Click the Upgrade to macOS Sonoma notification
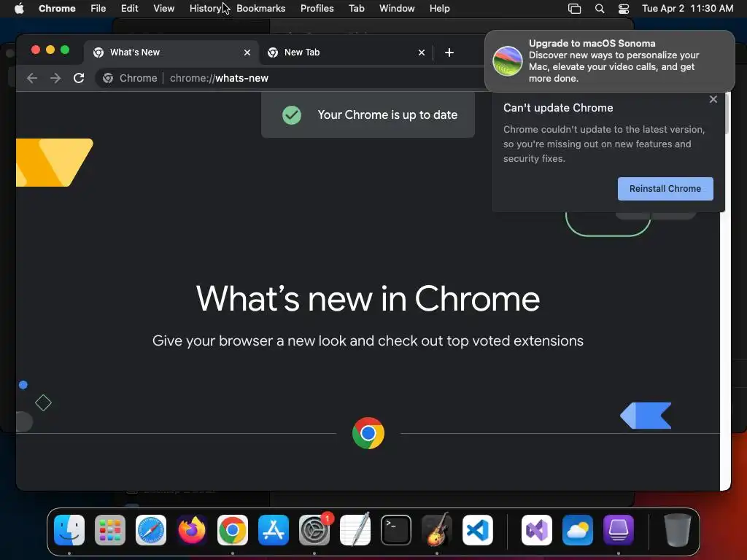747x560 pixels. (x=610, y=61)
